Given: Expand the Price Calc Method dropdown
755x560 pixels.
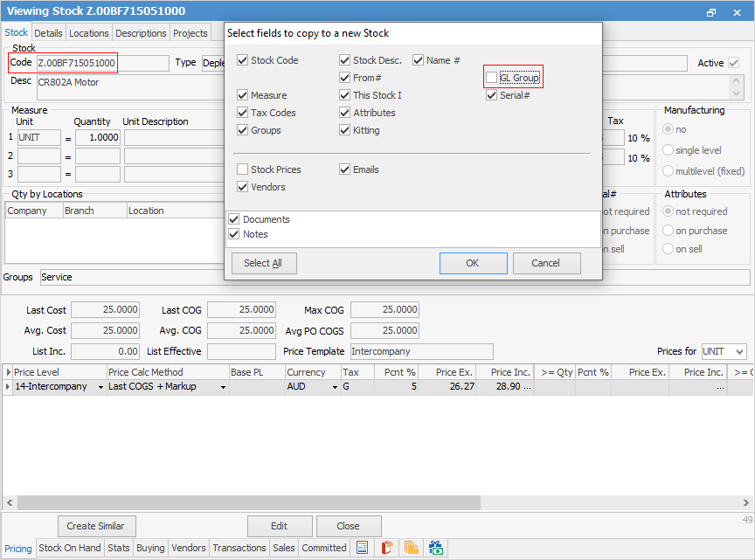Looking at the screenshot, I should (x=222, y=387).
